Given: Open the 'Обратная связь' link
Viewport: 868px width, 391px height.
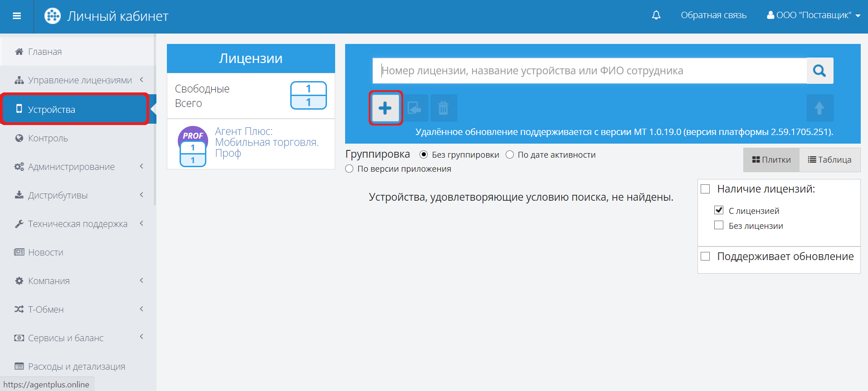Looking at the screenshot, I should click(713, 15).
